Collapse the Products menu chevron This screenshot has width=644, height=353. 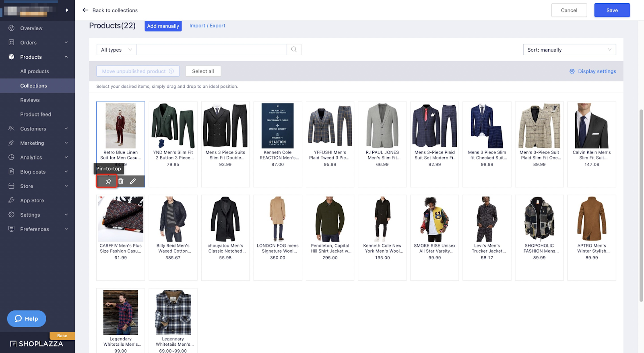(x=66, y=57)
